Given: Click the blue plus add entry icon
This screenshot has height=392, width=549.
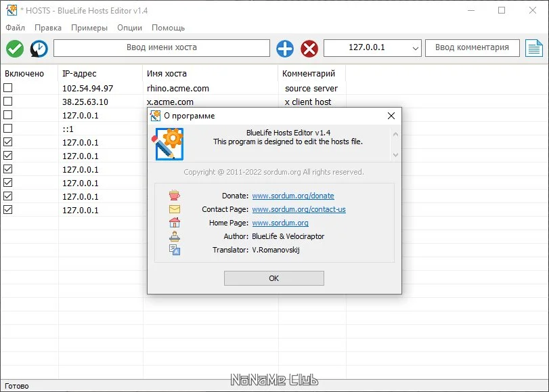Looking at the screenshot, I should [285, 48].
